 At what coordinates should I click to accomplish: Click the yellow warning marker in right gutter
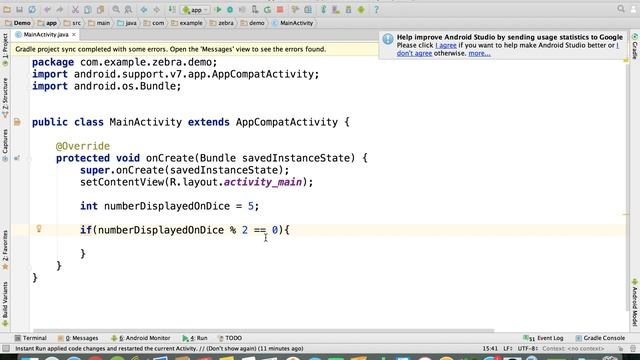(x=626, y=60)
